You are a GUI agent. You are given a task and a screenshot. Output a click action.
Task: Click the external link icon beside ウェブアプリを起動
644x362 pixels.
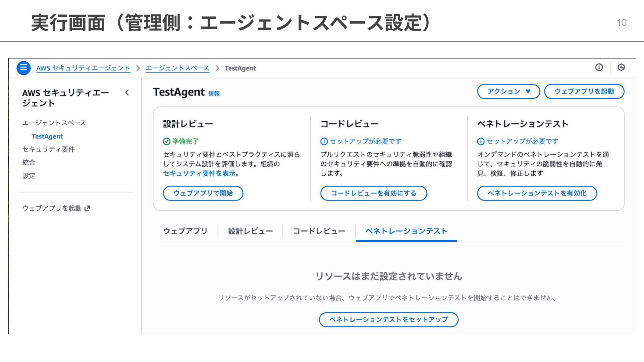click(88, 208)
